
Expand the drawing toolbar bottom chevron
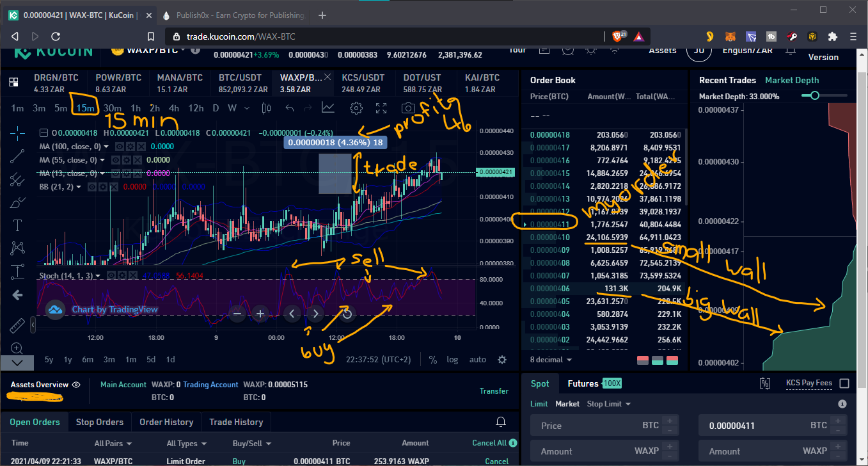[x=17, y=363]
